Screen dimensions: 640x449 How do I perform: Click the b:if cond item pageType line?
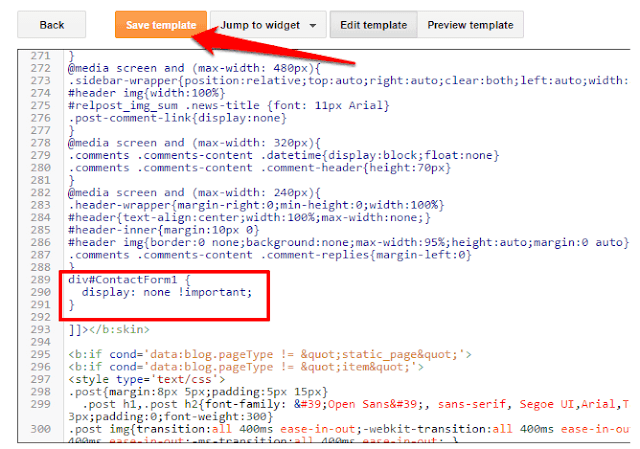pos(246,367)
